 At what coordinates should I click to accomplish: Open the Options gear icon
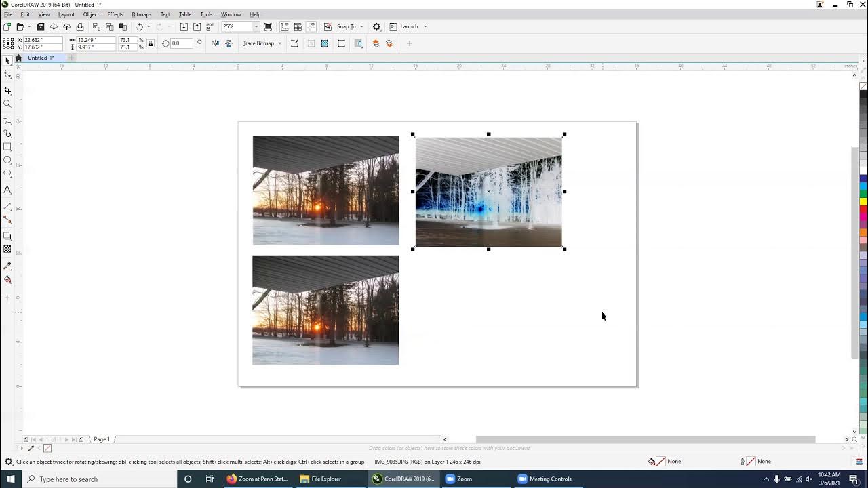point(376,26)
